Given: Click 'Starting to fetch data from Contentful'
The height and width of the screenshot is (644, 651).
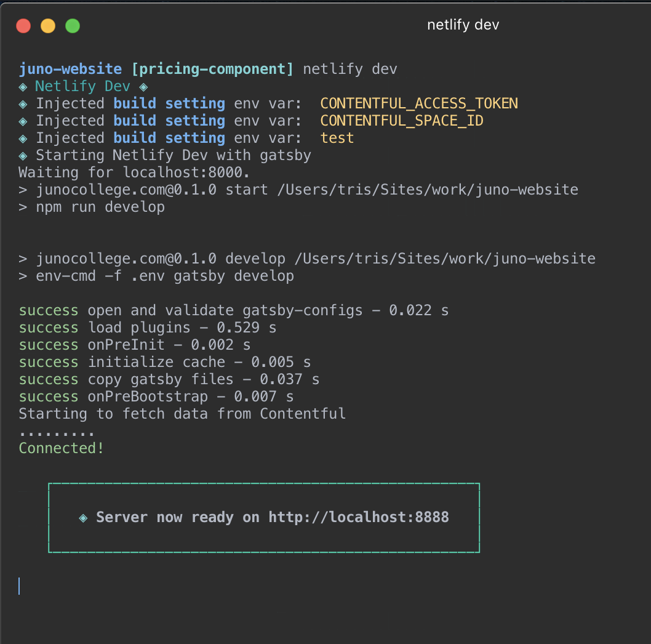Looking at the screenshot, I should (x=182, y=414).
